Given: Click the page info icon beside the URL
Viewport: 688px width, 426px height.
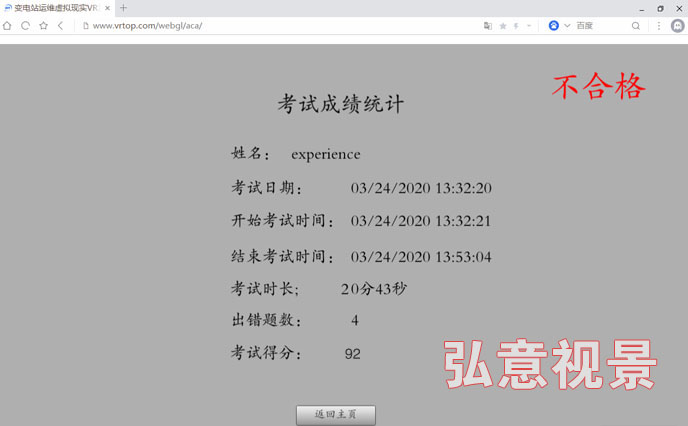Looking at the screenshot, I should pyautogui.click(x=86, y=26).
